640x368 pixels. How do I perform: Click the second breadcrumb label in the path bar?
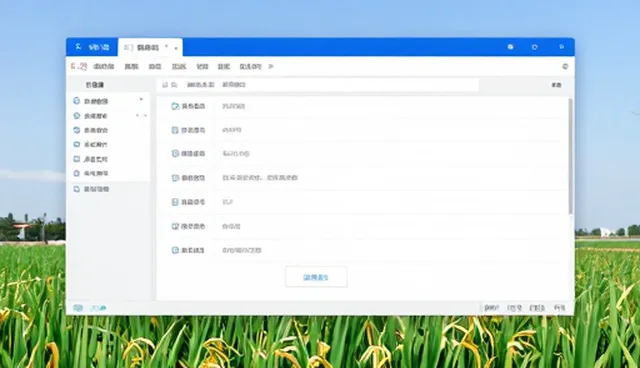pos(234,85)
